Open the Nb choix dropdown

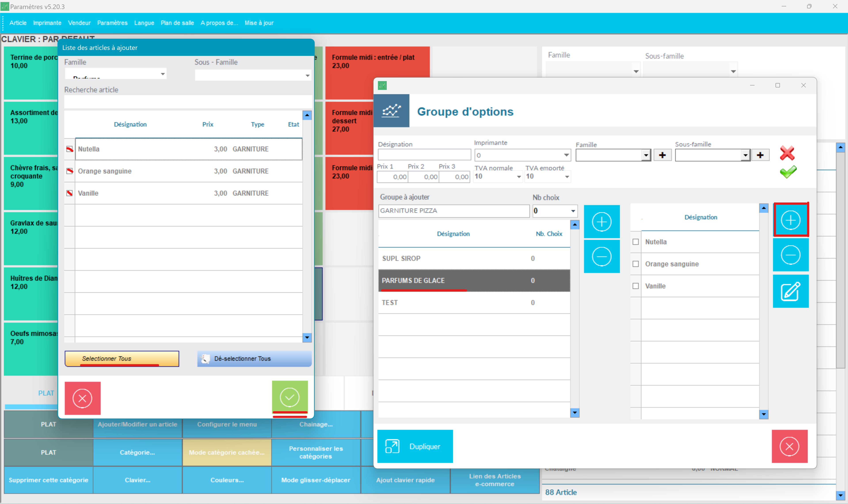coord(573,211)
